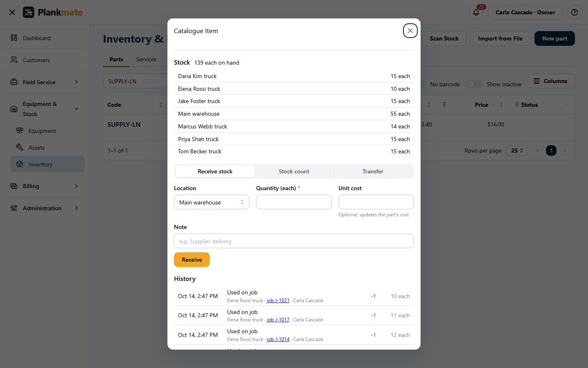This screenshot has width=588, height=368.
Task: Click into the Note text field
Action: pyautogui.click(x=294, y=241)
